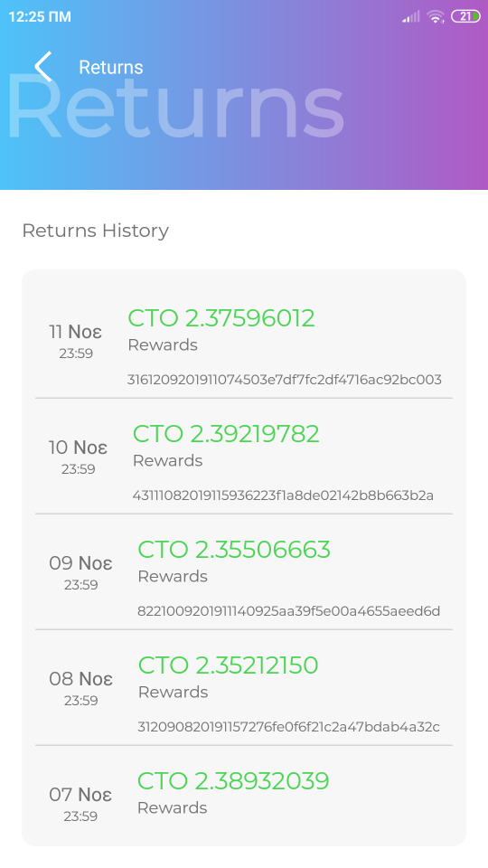Tap the back arrow icon

pyautogui.click(x=43, y=66)
